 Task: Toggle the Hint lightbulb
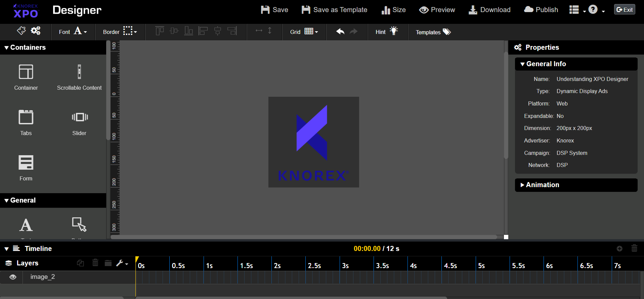[x=387, y=31]
